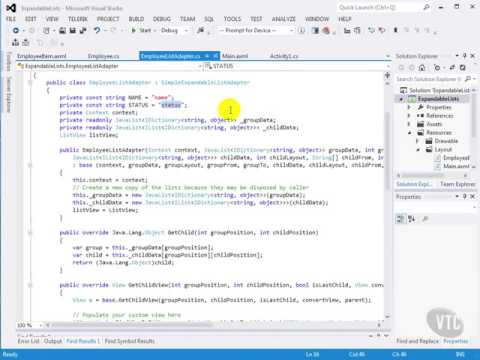Click the Property Pages wrench icon
Image resolution: width=480 pixels, height=360 pixels.
(425, 219)
